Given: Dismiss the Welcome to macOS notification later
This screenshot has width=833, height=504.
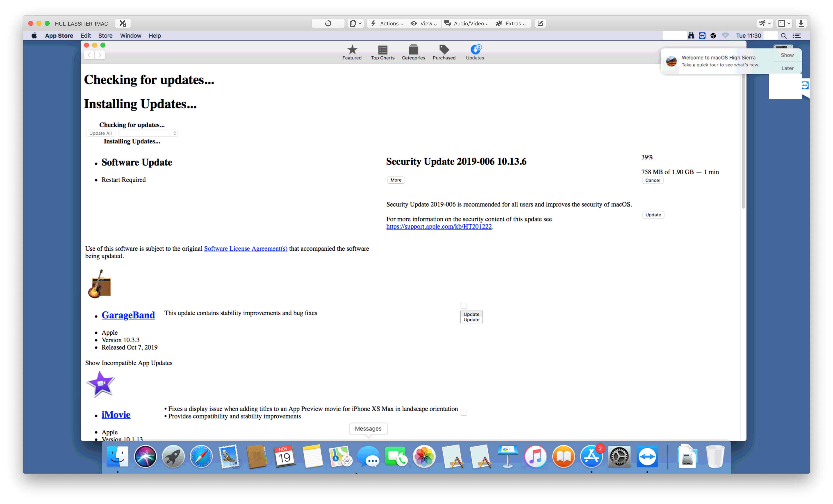Looking at the screenshot, I should (787, 67).
